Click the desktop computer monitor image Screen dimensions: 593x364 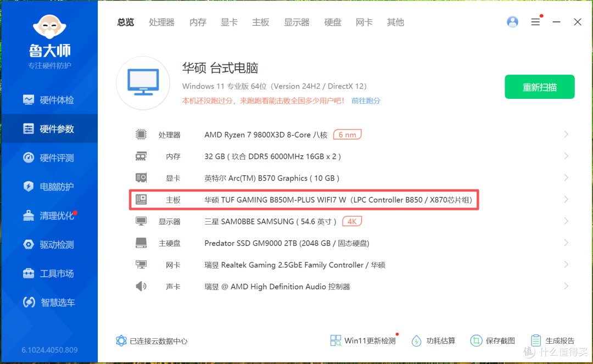pos(143,83)
